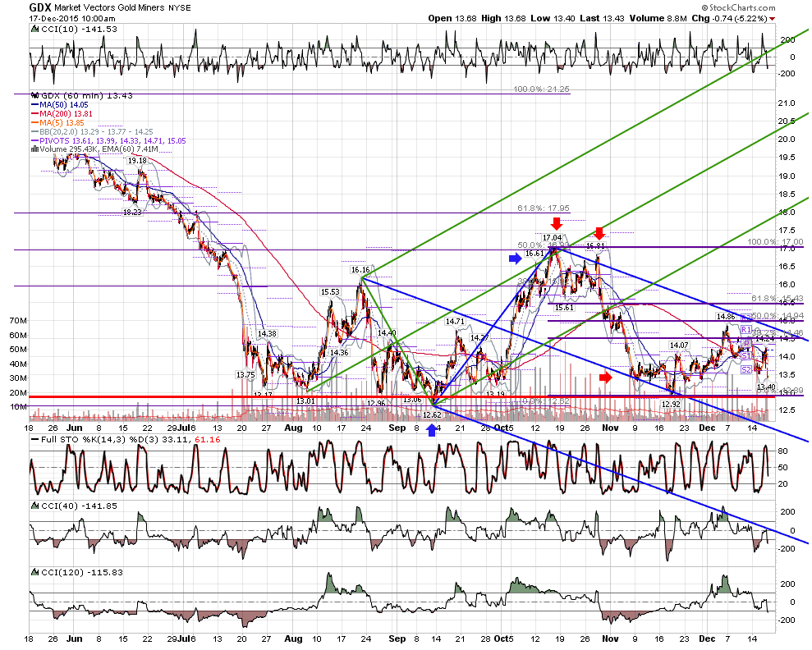The image size is (812, 650).
Task: Click the 12.92 price low label
Action: [x=671, y=404]
